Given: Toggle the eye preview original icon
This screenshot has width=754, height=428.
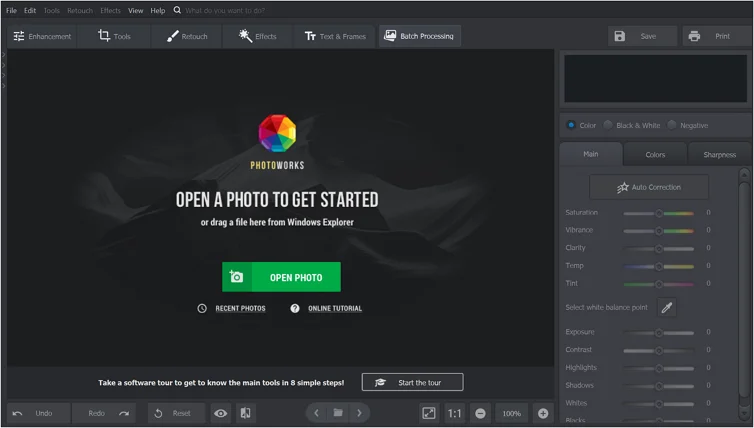Looking at the screenshot, I should (221, 413).
